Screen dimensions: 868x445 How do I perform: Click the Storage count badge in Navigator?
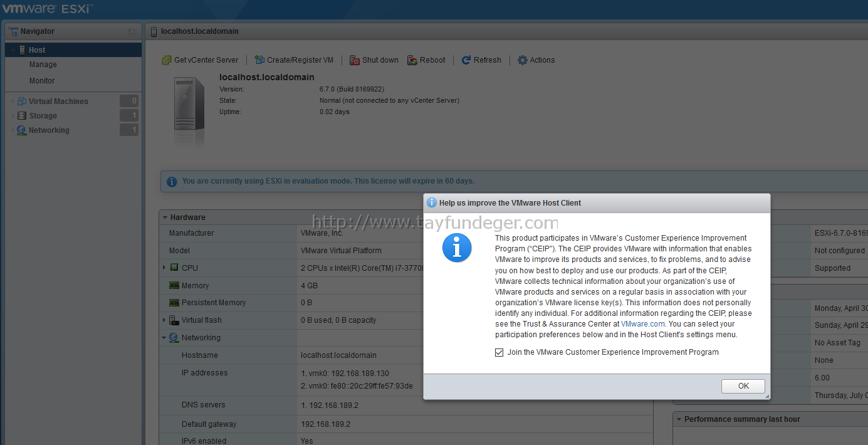click(x=129, y=115)
